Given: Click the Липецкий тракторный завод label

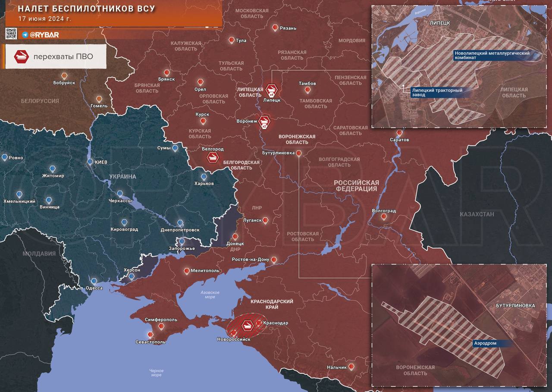Looking at the screenshot, I should point(436,93).
